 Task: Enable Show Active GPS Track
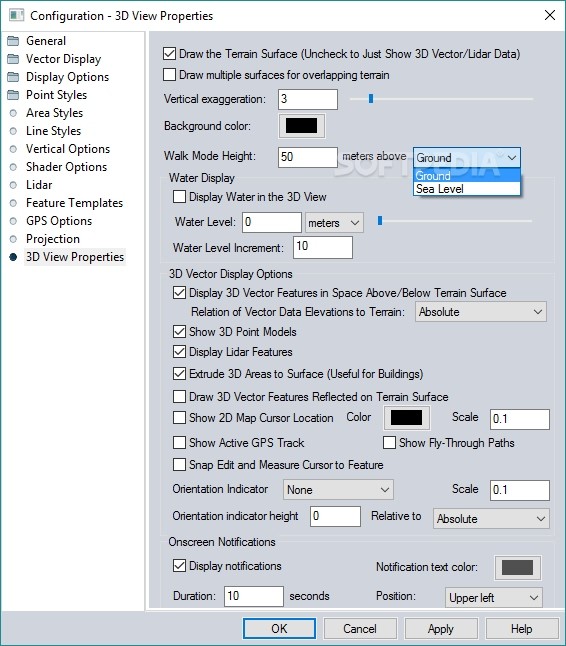click(179, 442)
